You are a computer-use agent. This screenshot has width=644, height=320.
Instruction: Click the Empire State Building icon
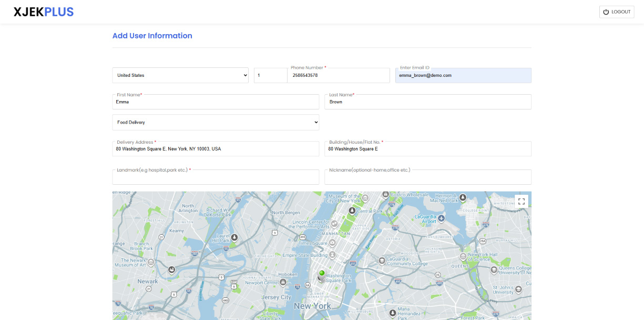coord(332,255)
